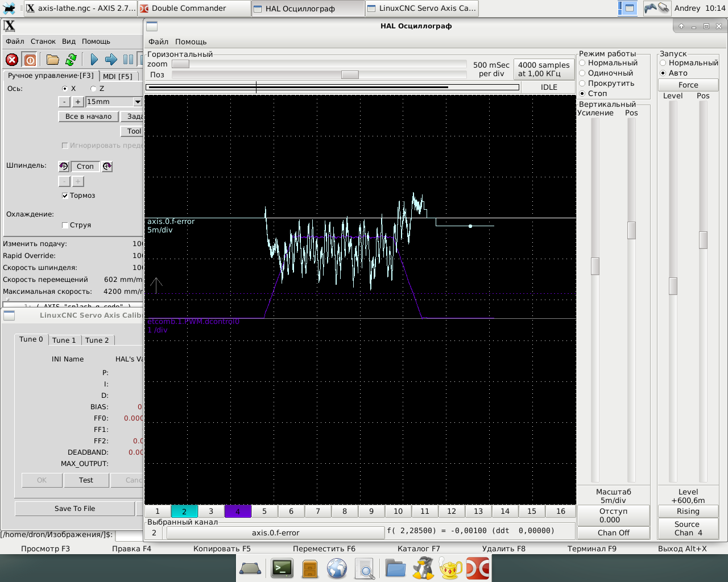Open the 15mm jog increment dropdown
The height and width of the screenshot is (582, 728).
137,102
